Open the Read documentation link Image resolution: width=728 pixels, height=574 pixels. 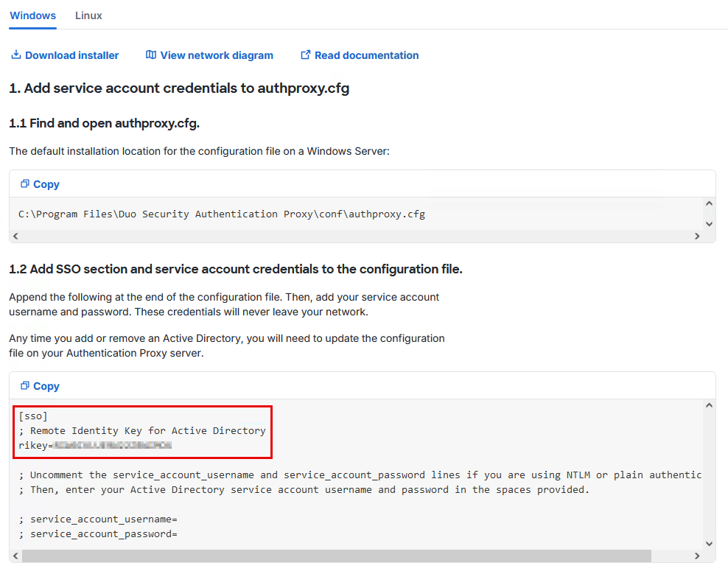pyautogui.click(x=366, y=55)
